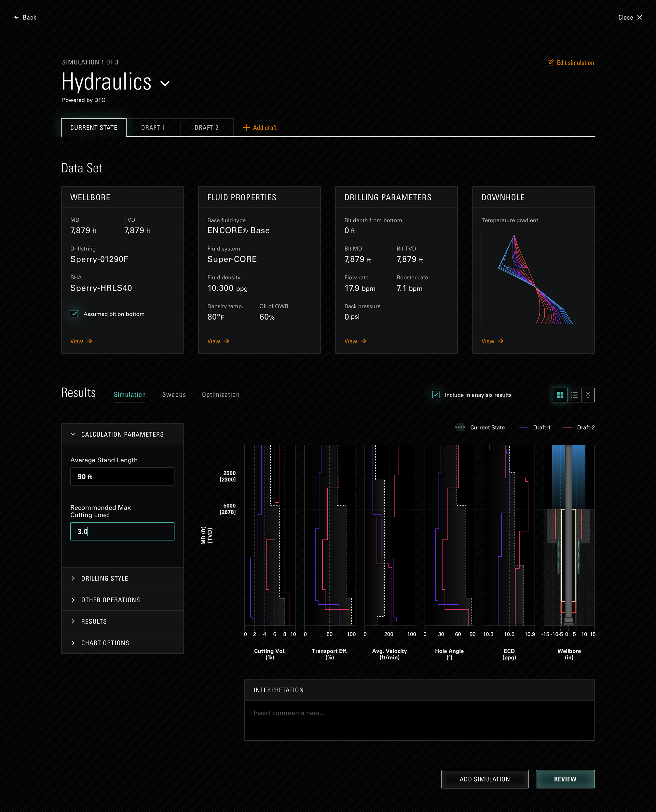This screenshot has width=656, height=812.
Task: Click the Wellbore View arrow icon
Action: click(x=89, y=341)
